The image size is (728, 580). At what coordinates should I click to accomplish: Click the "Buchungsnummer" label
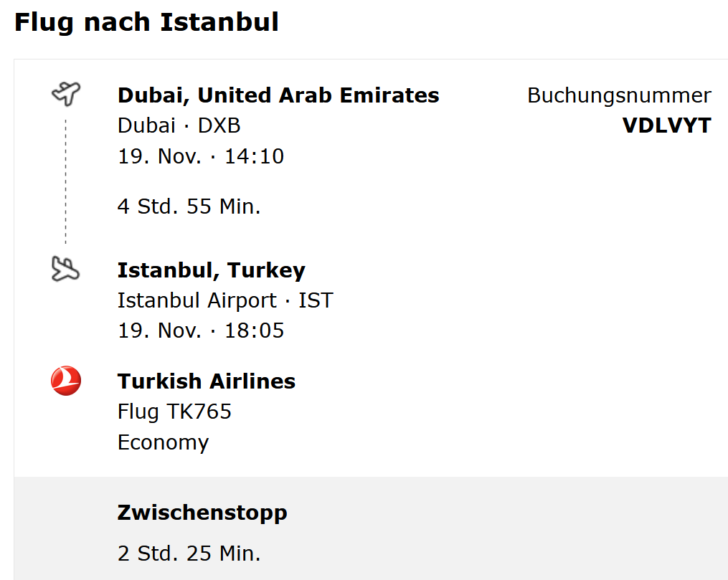[619, 95]
